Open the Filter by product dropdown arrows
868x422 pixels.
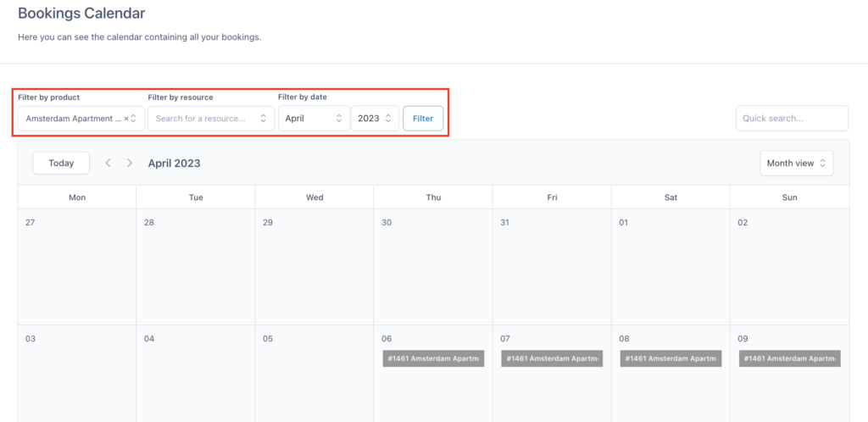[x=135, y=119]
